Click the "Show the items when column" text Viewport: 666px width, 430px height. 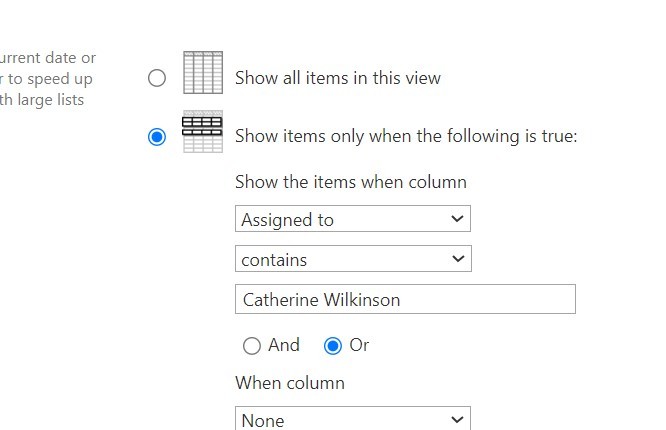(x=351, y=182)
